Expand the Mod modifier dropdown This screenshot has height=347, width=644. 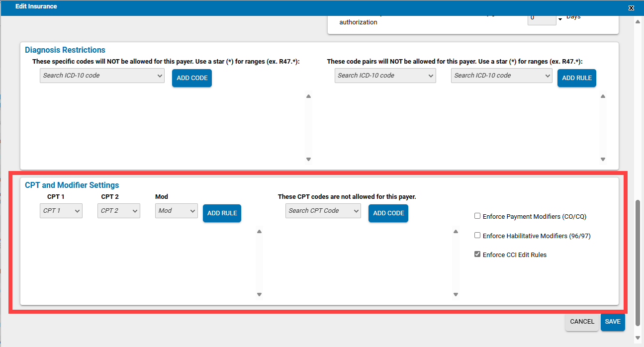(176, 210)
